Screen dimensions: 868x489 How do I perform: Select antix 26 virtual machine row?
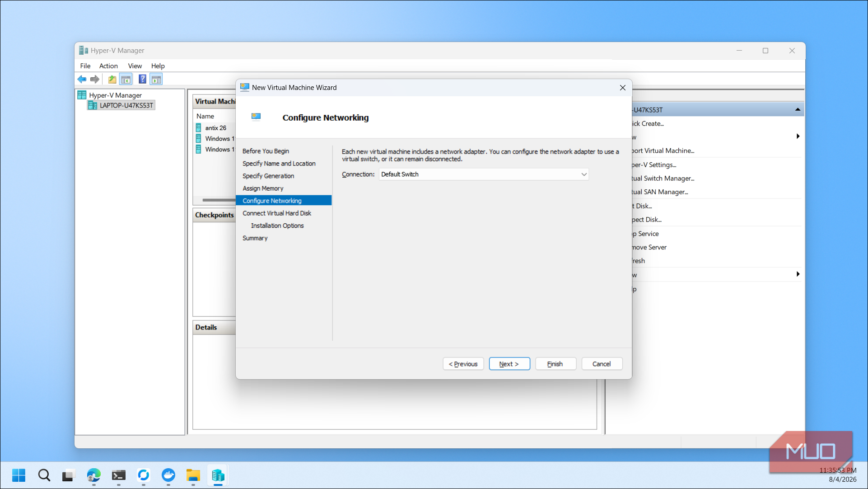click(x=215, y=128)
